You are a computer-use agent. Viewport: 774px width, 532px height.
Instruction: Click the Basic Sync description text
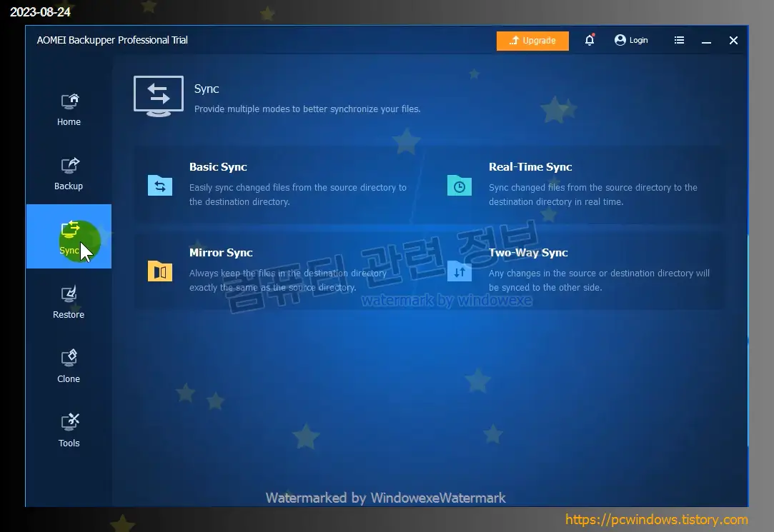[x=297, y=194]
